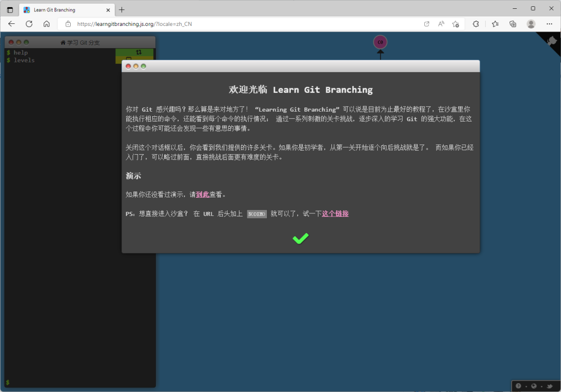
Task: Click the NODEMO code label
Action: (x=257, y=214)
